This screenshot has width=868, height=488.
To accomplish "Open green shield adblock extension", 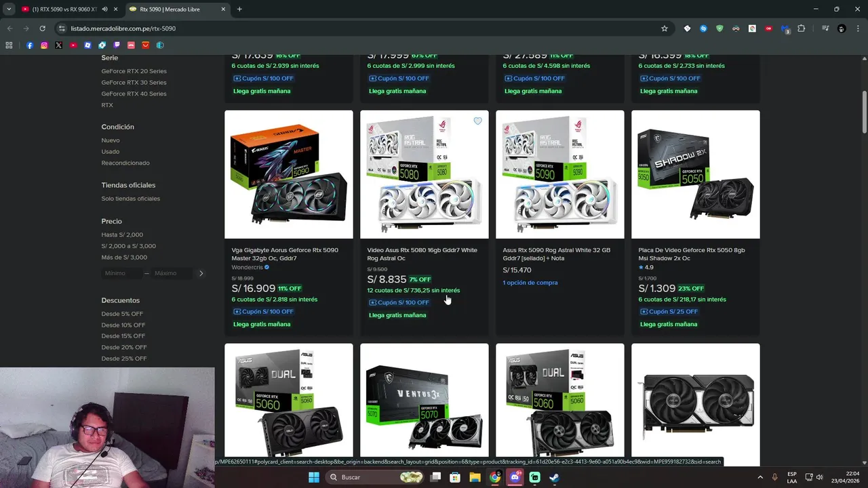I will coord(719,28).
